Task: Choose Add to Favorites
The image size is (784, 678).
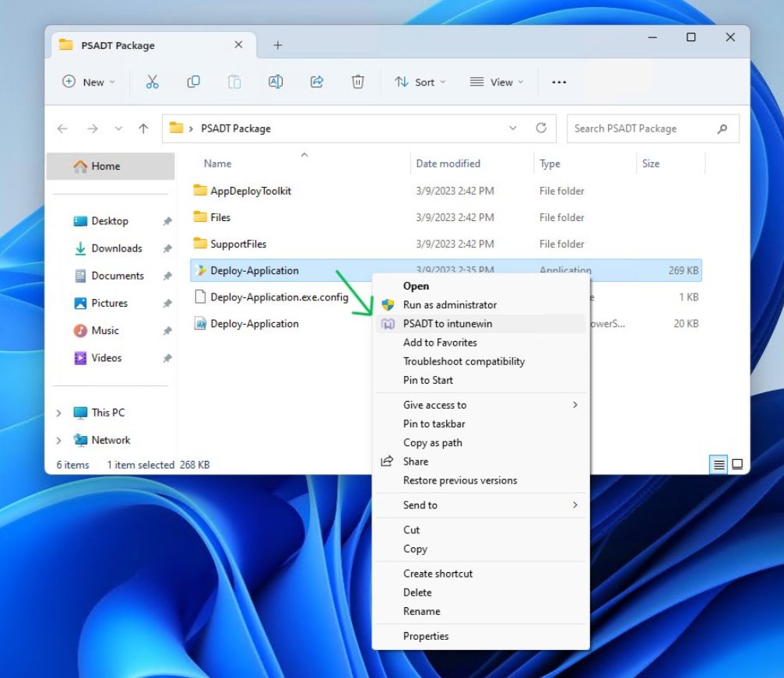Action: tap(480, 343)
